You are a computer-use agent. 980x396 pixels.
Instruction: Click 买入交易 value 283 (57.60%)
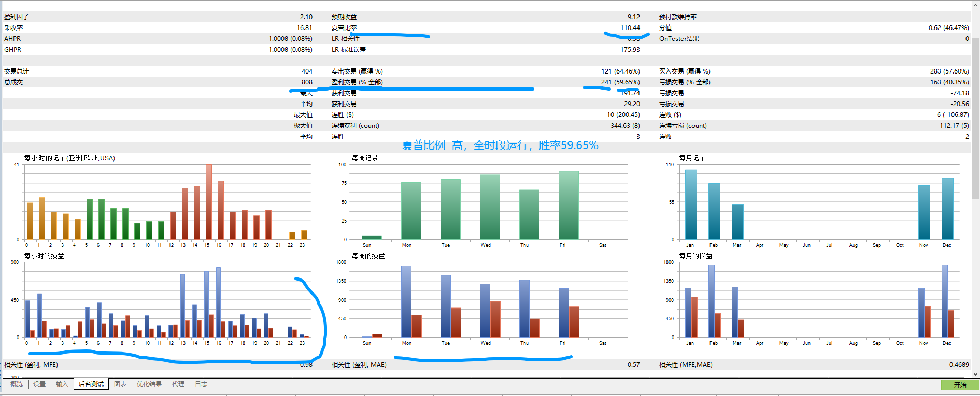pos(949,71)
